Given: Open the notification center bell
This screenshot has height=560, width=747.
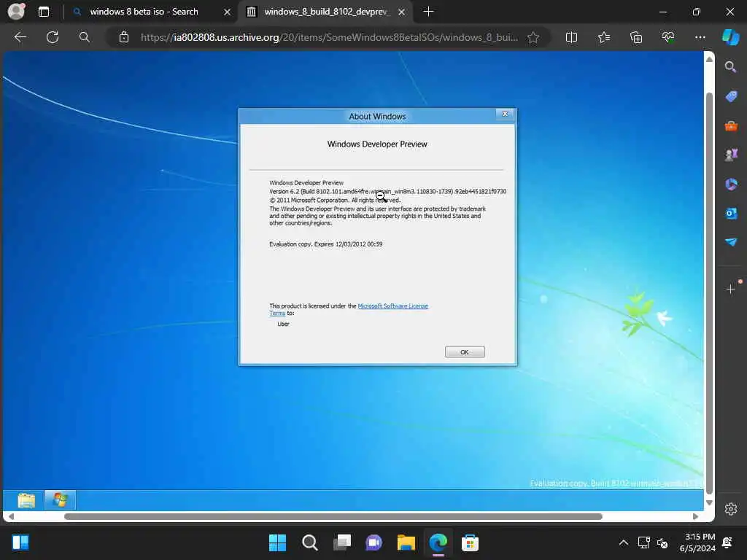Looking at the screenshot, I should click(x=727, y=542).
